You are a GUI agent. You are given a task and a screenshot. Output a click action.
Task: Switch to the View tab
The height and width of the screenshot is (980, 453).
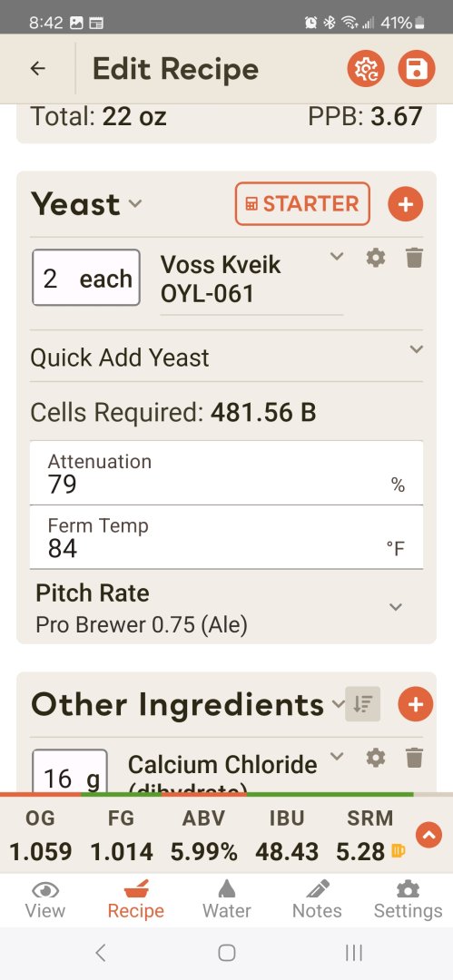(45, 900)
